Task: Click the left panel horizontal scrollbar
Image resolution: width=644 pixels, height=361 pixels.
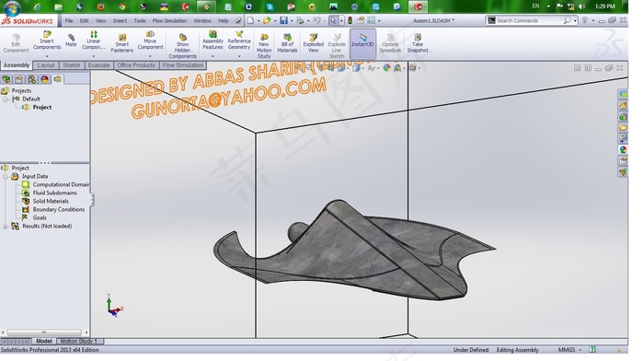Action: point(44,332)
